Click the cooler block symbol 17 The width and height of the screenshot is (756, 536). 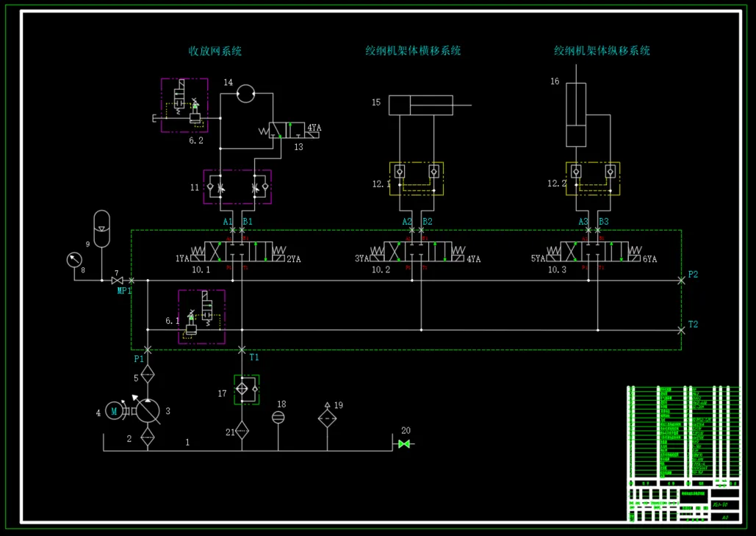[247, 389]
